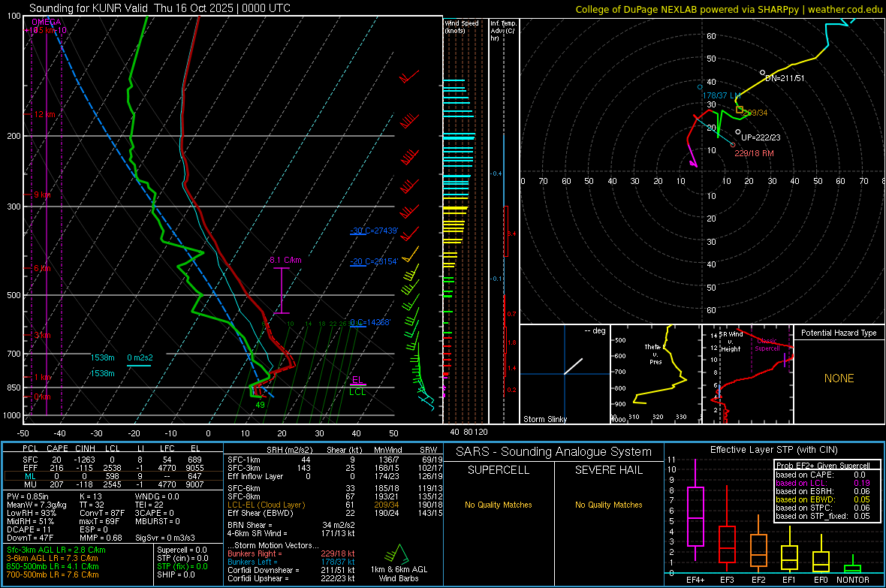Click the orange square marker on hodograph
This screenshot has width=886, height=588.
[x=739, y=110]
